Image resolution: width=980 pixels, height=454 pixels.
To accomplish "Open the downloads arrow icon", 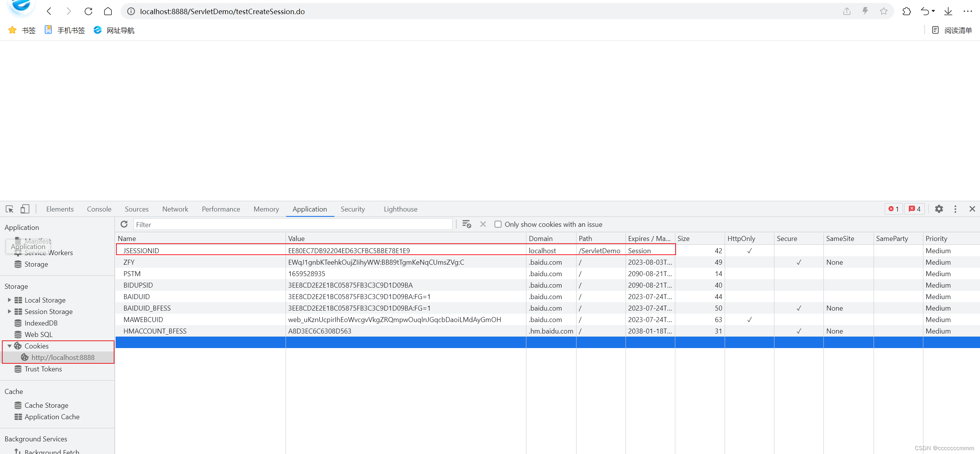I will point(948,11).
